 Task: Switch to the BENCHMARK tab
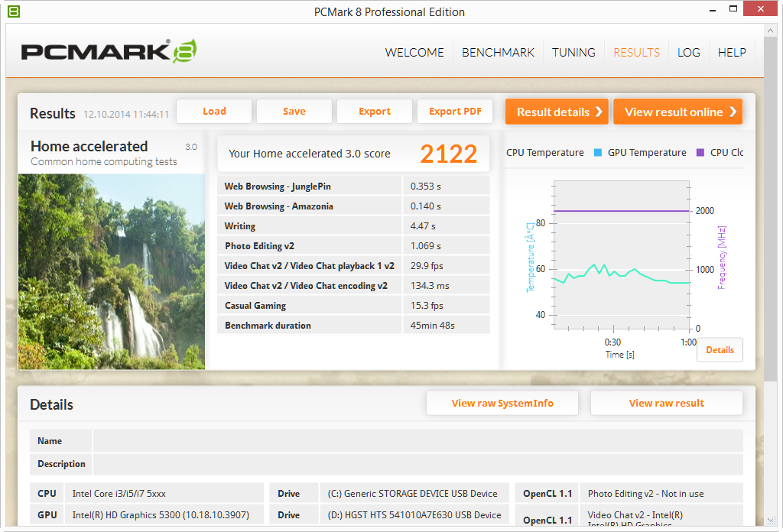498,53
